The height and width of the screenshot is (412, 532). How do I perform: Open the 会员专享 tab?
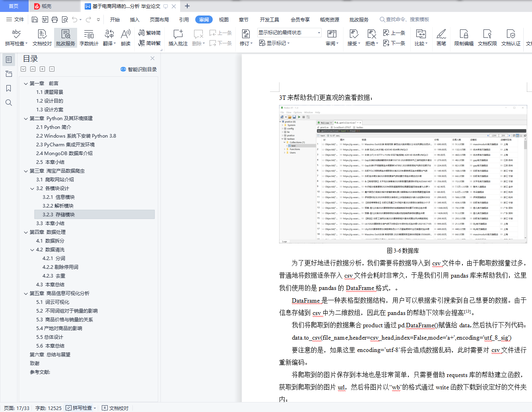tap(300, 19)
